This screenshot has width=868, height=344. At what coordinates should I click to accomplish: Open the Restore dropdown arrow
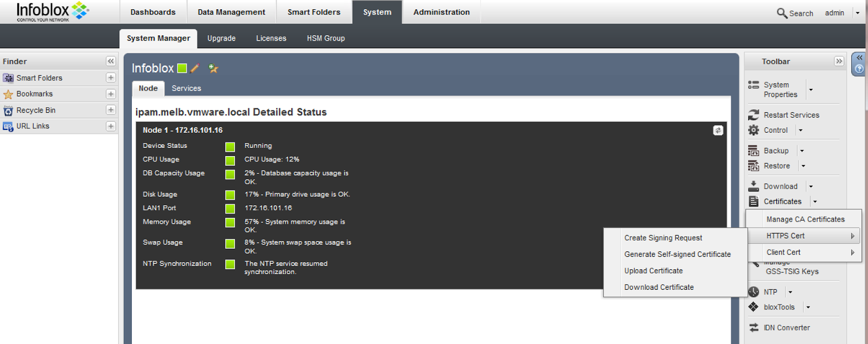[x=803, y=166]
